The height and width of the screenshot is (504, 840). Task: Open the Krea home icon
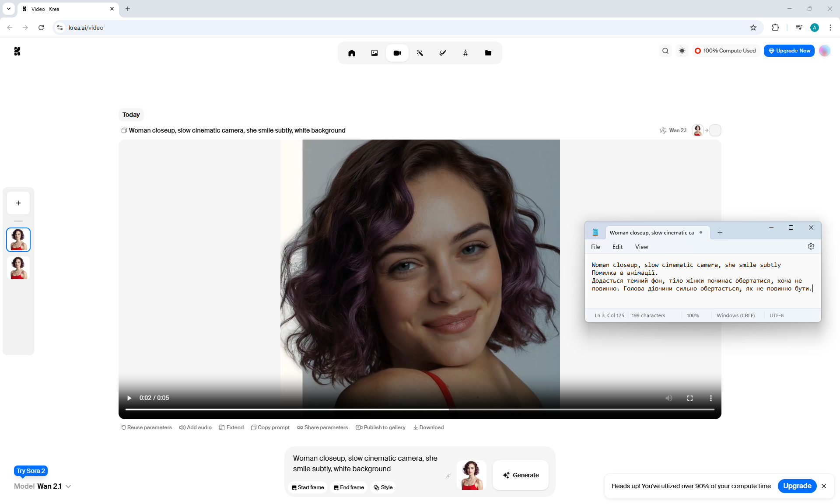[351, 53]
